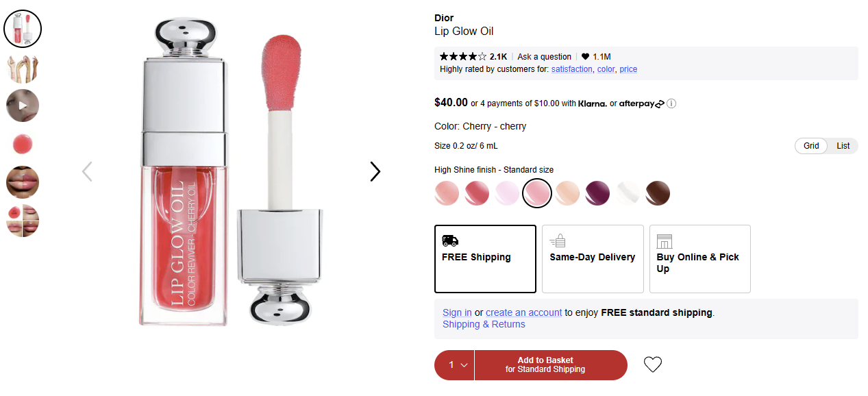The height and width of the screenshot is (396, 868).
Task: Select Buy Online & Pick Up option
Action: [699, 258]
